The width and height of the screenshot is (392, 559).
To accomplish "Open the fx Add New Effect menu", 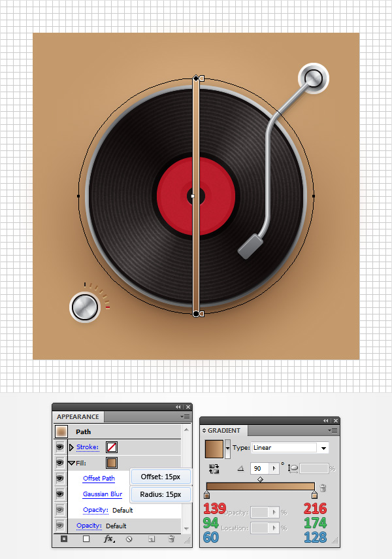I will point(109,539).
